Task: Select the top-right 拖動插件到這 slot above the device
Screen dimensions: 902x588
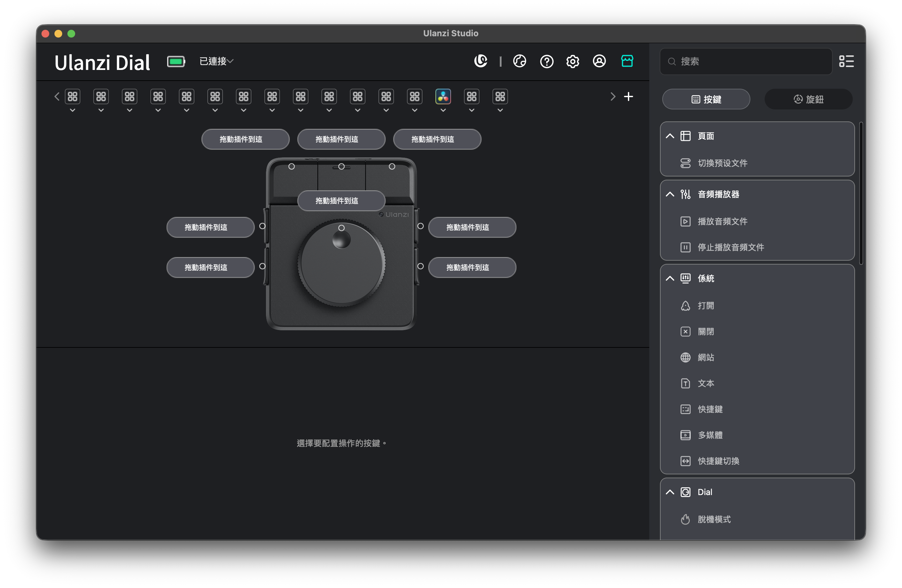Action: pos(437,139)
